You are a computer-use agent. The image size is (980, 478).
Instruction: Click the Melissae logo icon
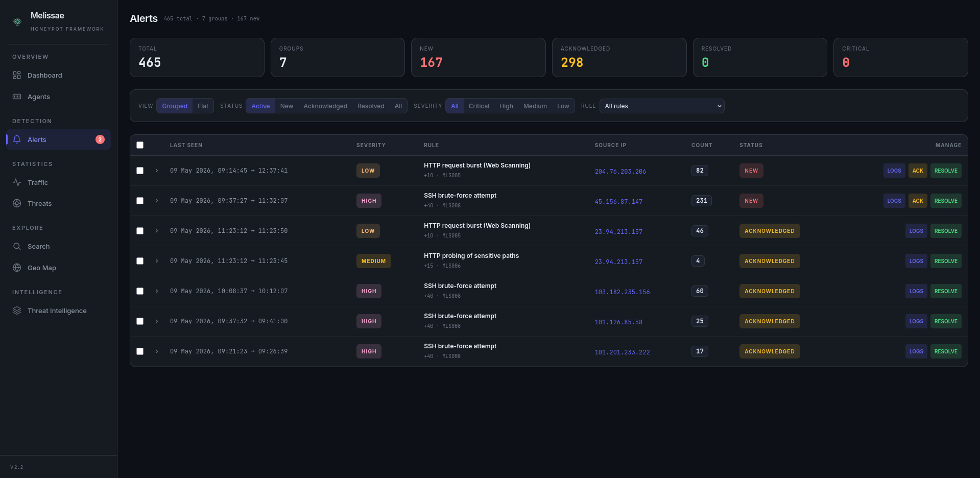[x=17, y=21]
